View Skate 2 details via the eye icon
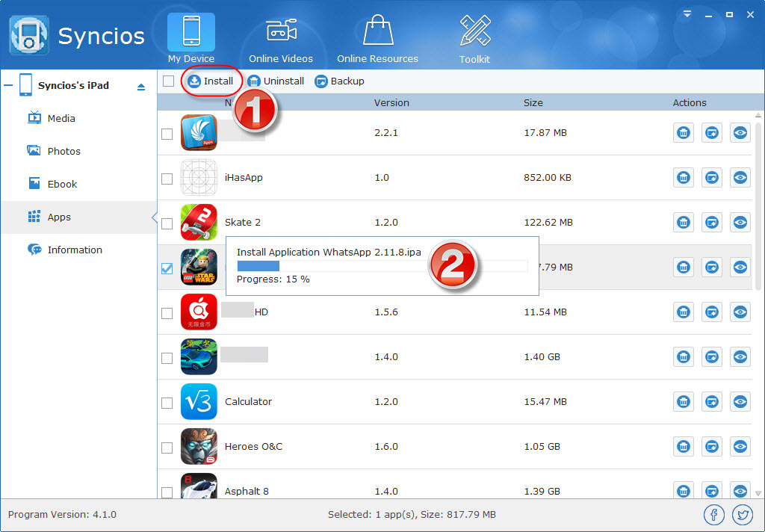This screenshot has width=765, height=532. [x=740, y=223]
